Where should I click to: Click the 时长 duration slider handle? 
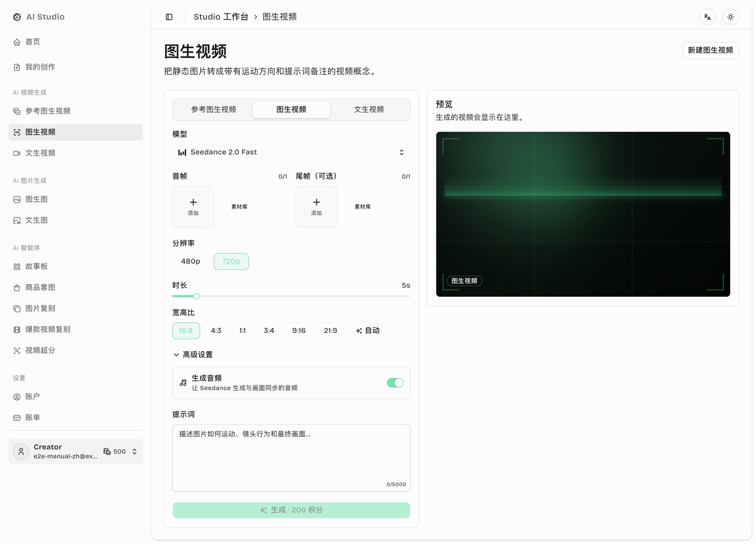click(x=196, y=296)
